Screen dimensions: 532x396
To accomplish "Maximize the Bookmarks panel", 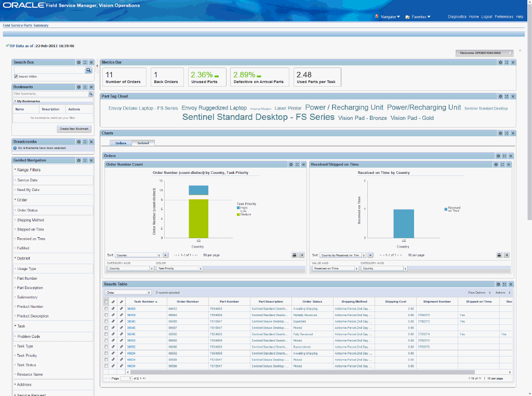I will coord(85,87).
